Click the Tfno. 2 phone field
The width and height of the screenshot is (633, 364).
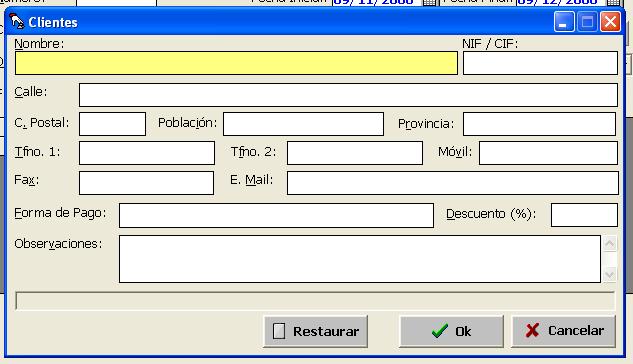tap(355, 153)
